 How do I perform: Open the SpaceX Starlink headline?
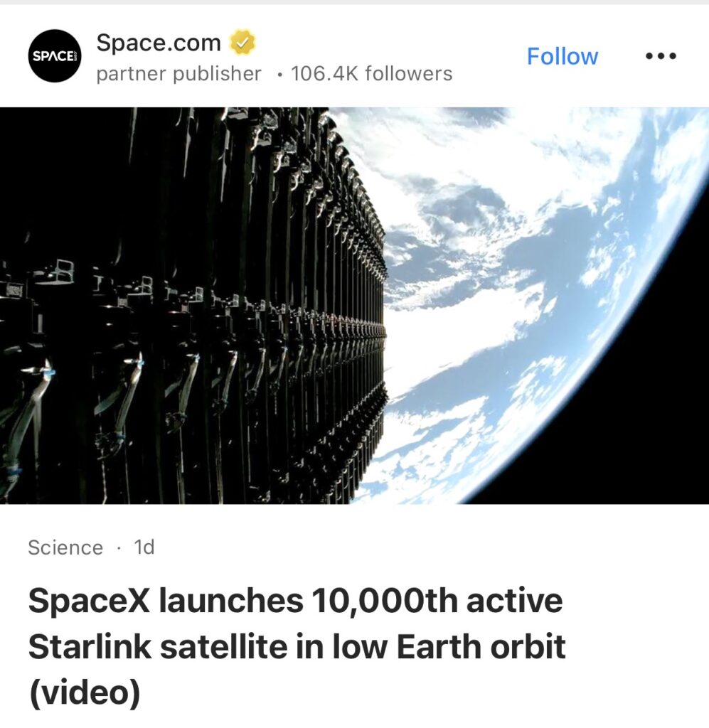(x=297, y=647)
